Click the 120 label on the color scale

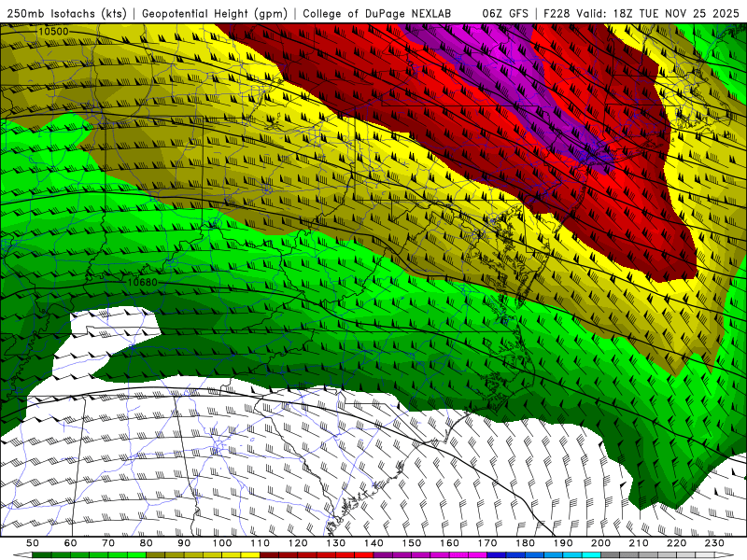pos(298,543)
